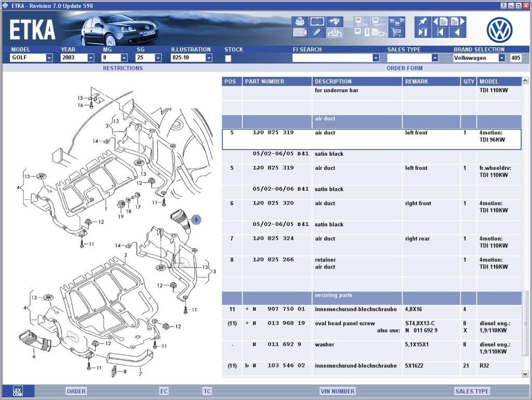The image size is (532, 400).
Task: Click the '05/02-06/06 B41' date range
Action: [281, 189]
